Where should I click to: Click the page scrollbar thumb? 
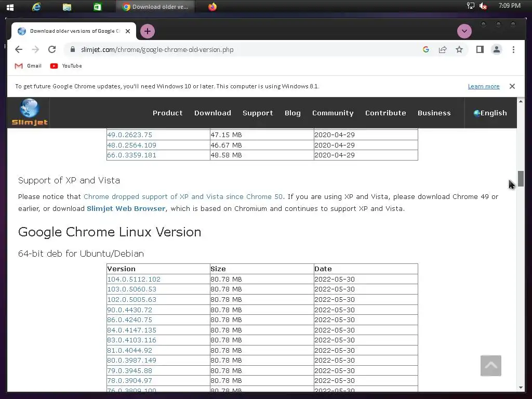pos(521,179)
